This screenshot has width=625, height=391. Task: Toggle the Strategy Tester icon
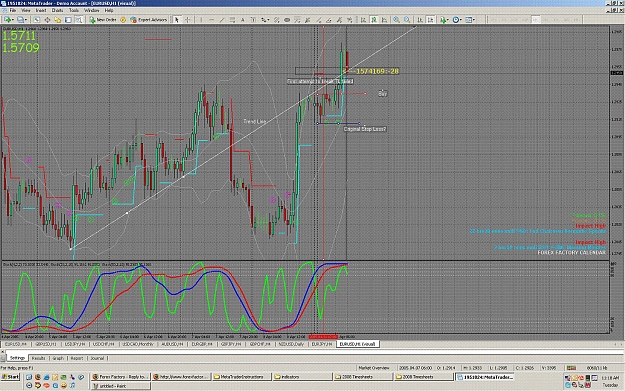79,20
